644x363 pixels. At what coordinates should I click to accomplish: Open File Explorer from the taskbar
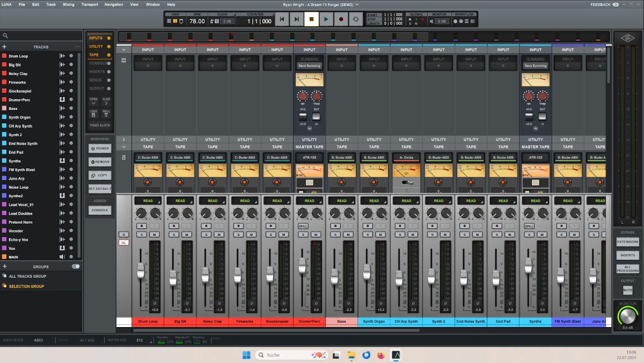click(x=352, y=355)
